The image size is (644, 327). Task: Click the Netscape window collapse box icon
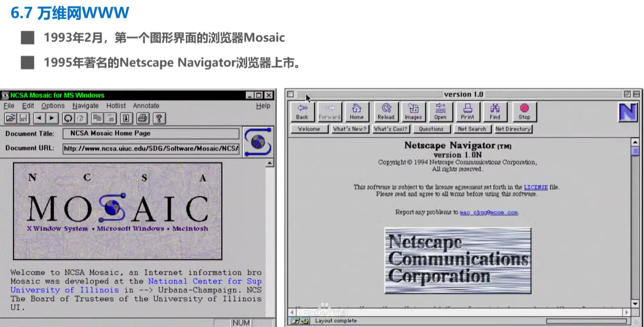click(x=636, y=94)
